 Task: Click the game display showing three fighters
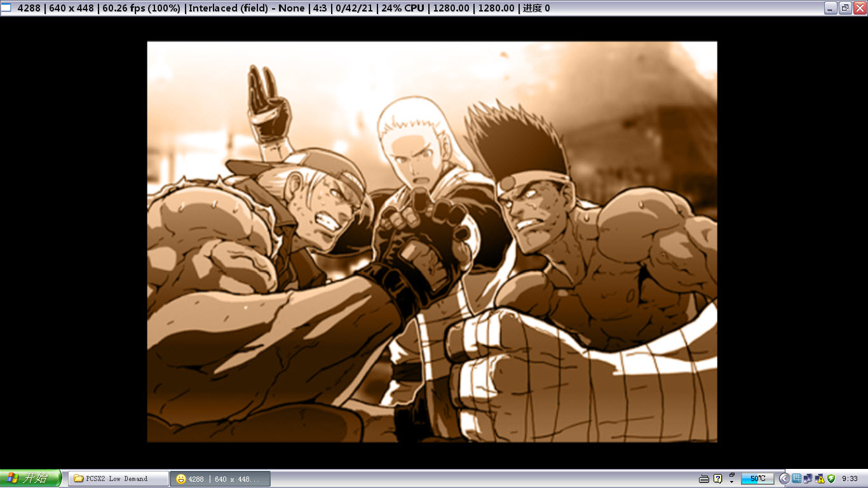tap(432, 241)
